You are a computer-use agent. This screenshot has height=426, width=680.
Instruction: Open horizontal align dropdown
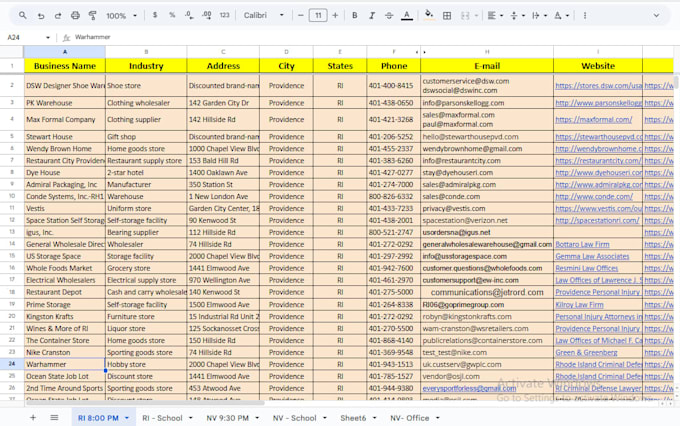495,16
